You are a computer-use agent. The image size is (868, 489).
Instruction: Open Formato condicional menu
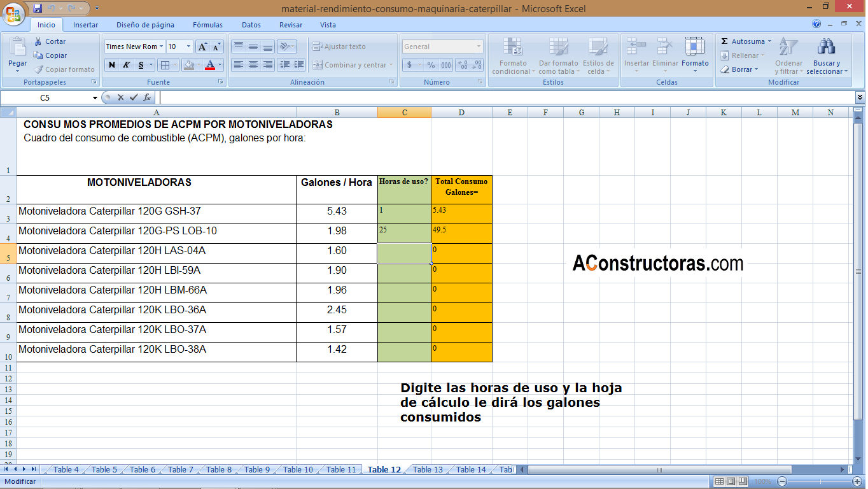coord(512,56)
